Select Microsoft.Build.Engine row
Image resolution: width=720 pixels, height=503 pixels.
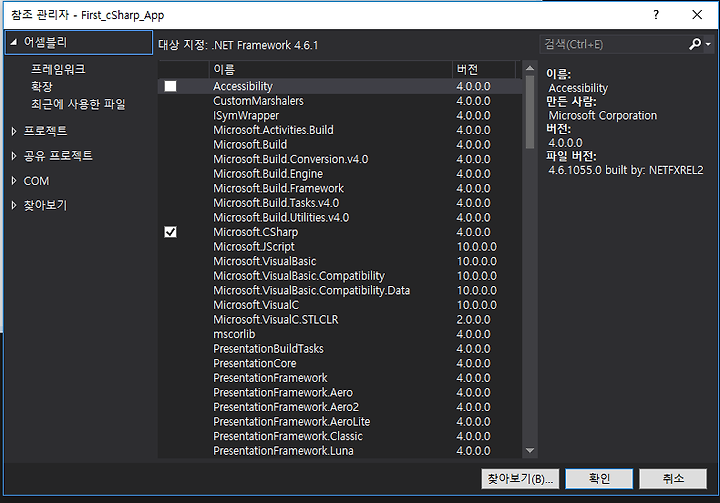tap(340, 174)
